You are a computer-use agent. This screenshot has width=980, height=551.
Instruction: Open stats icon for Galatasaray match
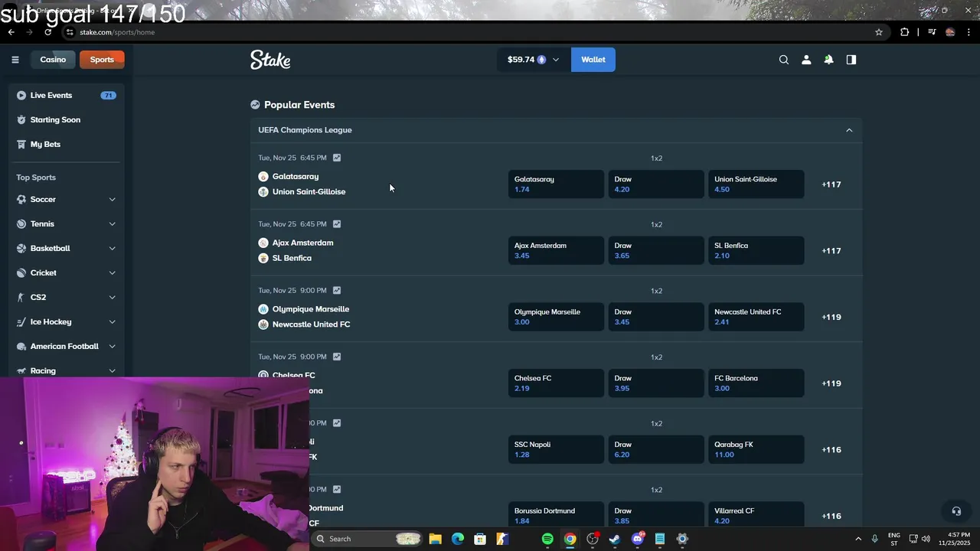click(x=337, y=158)
